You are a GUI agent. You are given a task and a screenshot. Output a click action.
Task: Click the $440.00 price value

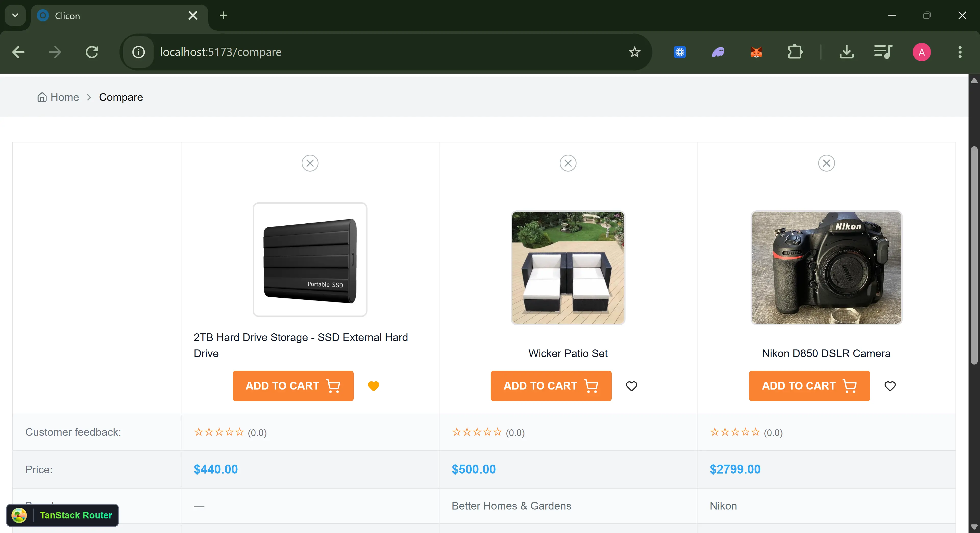[x=216, y=469]
